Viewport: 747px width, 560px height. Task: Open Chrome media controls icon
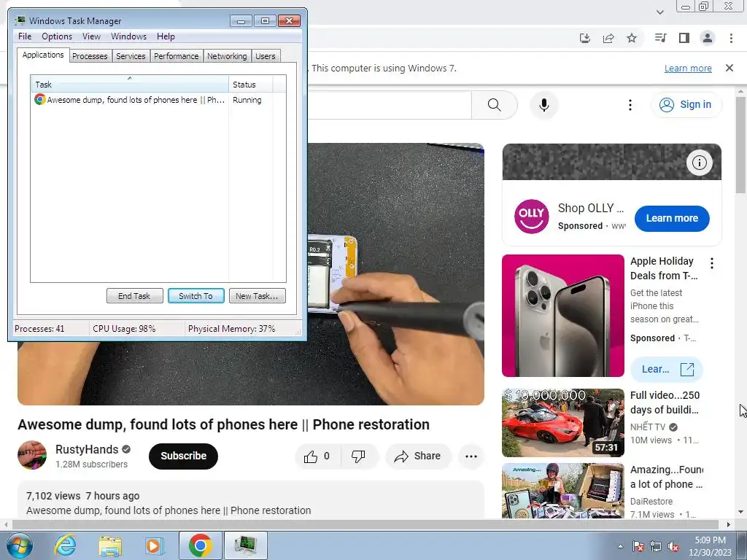click(x=660, y=38)
